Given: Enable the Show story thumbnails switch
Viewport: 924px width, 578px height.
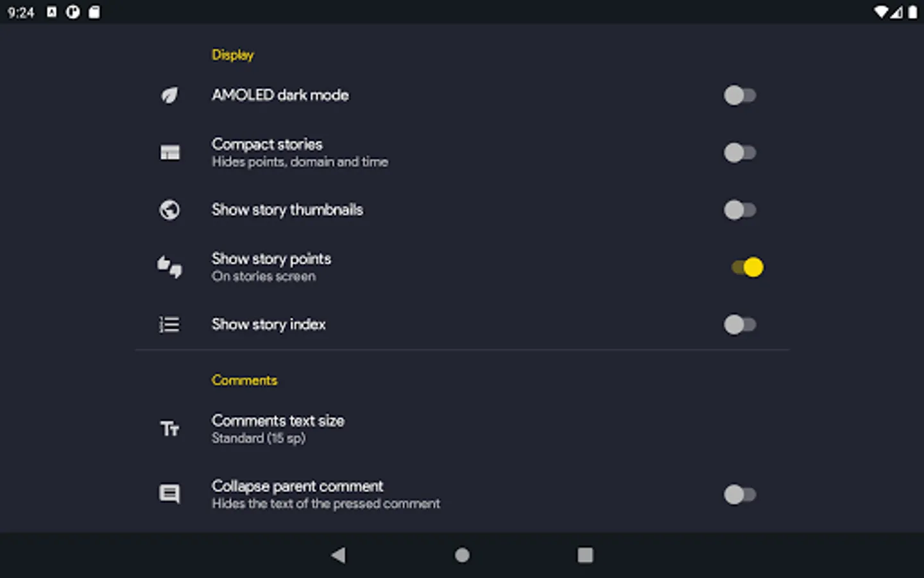Looking at the screenshot, I should (740, 210).
